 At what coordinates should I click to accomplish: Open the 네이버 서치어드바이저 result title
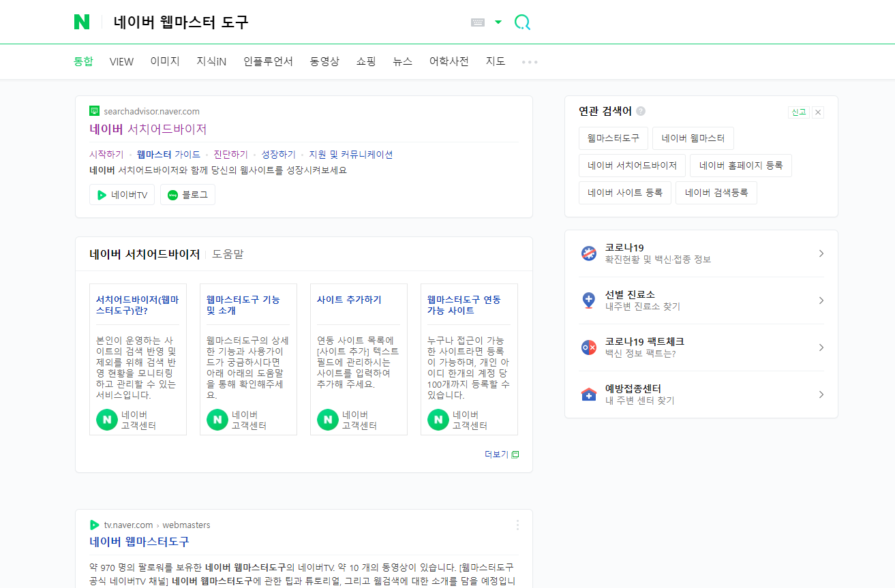[148, 129]
